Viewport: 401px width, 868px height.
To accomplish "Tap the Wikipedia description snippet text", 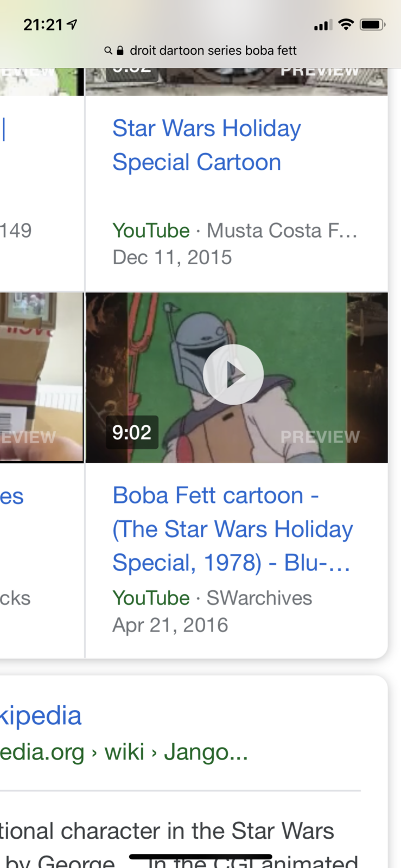I will tap(168, 832).
